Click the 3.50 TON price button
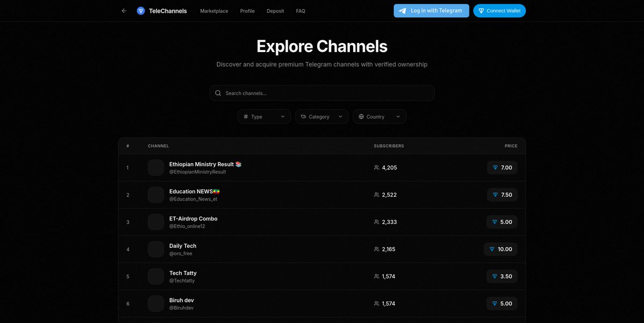Screen dimensions: 644x323 point(502,276)
